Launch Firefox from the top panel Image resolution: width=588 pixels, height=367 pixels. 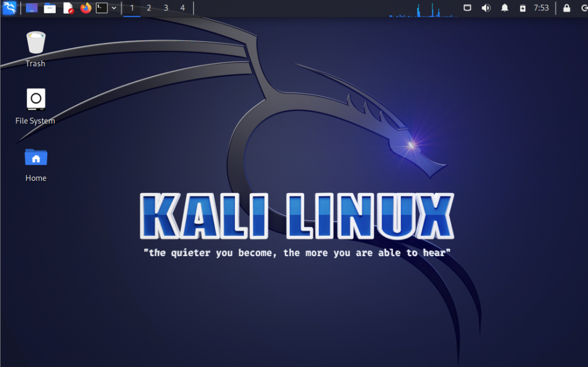click(86, 8)
